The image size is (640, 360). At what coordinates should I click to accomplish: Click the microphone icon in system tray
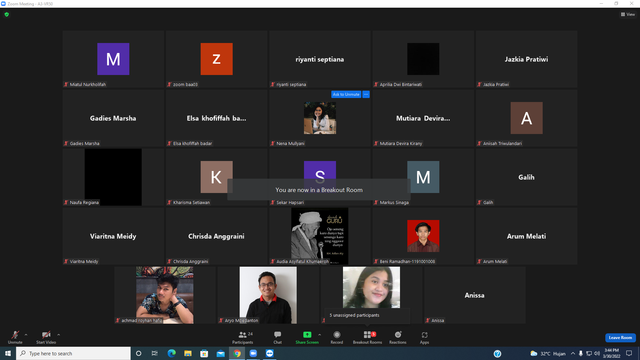click(580, 353)
